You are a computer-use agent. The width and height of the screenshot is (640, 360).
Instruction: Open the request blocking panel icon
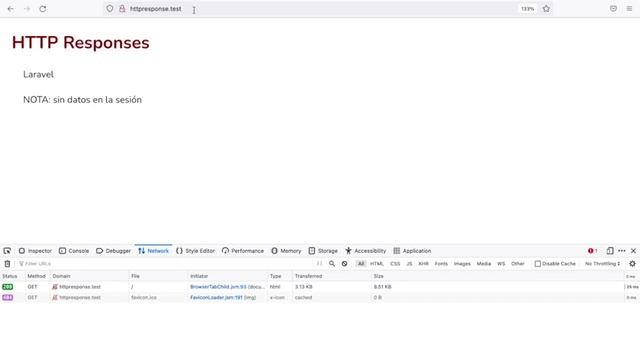344,264
